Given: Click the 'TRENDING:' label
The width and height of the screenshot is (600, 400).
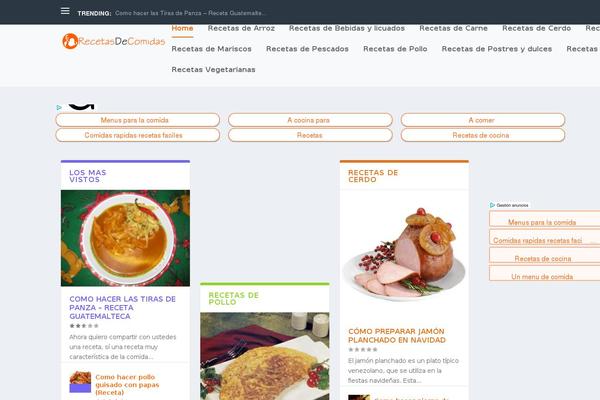Looking at the screenshot, I should pyautogui.click(x=94, y=13).
